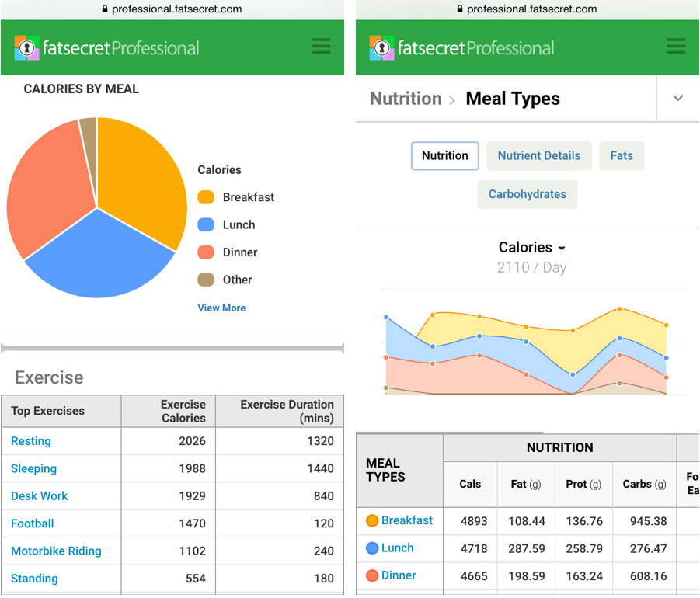
Task: Open hamburger menu above the Calories by Meal chart
Action: pyautogui.click(x=321, y=47)
